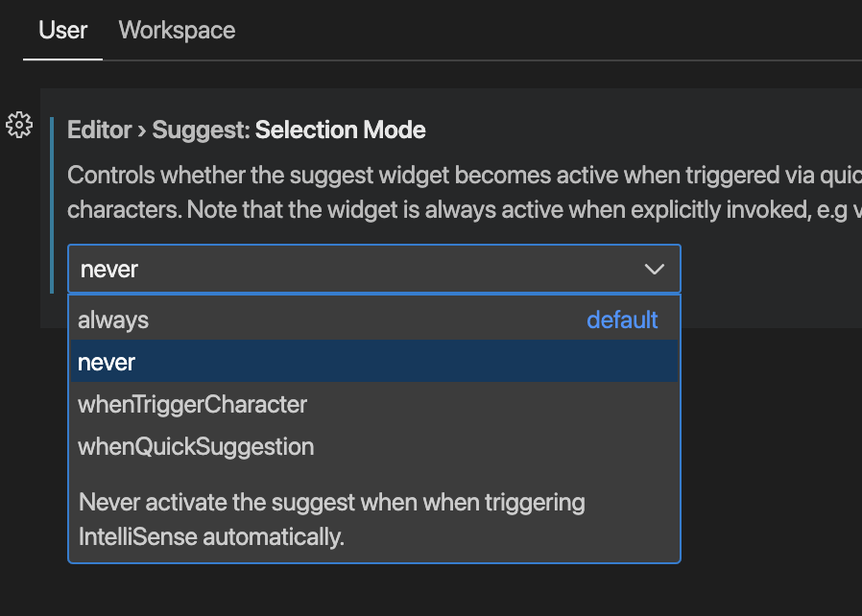Click the settings gear icon beside the setting

pyautogui.click(x=18, y=125)
